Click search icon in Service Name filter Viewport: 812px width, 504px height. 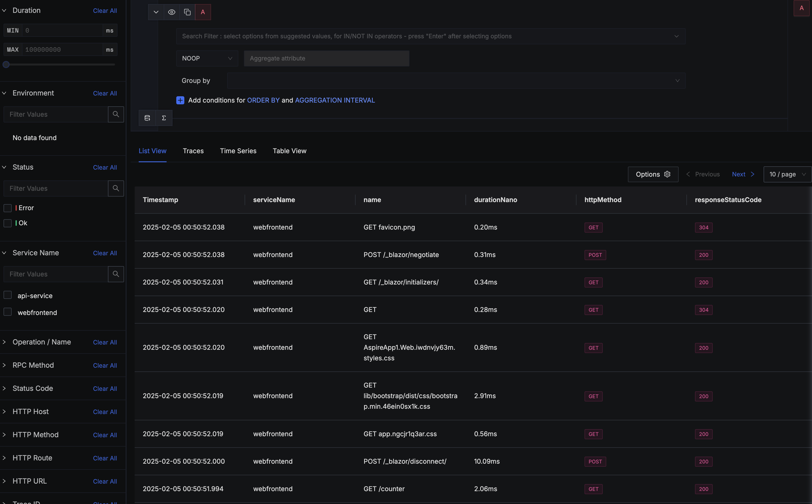116,274
